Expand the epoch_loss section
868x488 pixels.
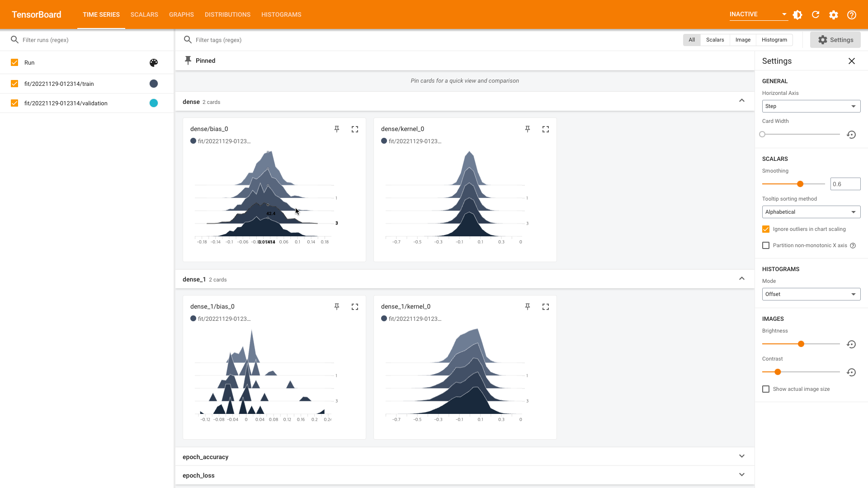742,475
